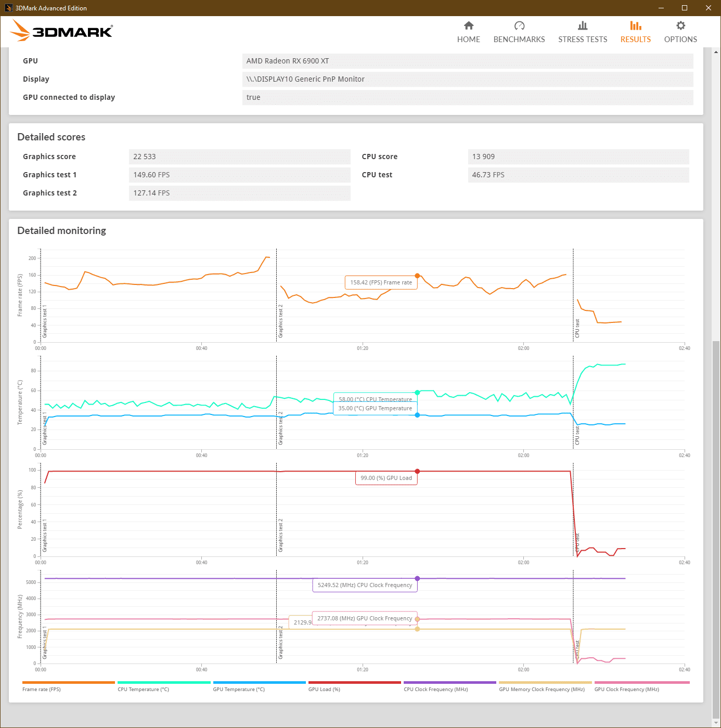The width and height of the screenshot is (721, 728).
Task: Click the AMD Radeon RX 6900 XT value
Action: pyautogui.click(x=468, y=61)
